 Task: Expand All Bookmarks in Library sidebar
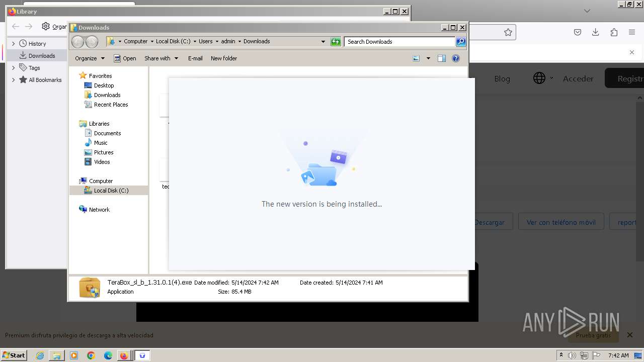[14, 80]
